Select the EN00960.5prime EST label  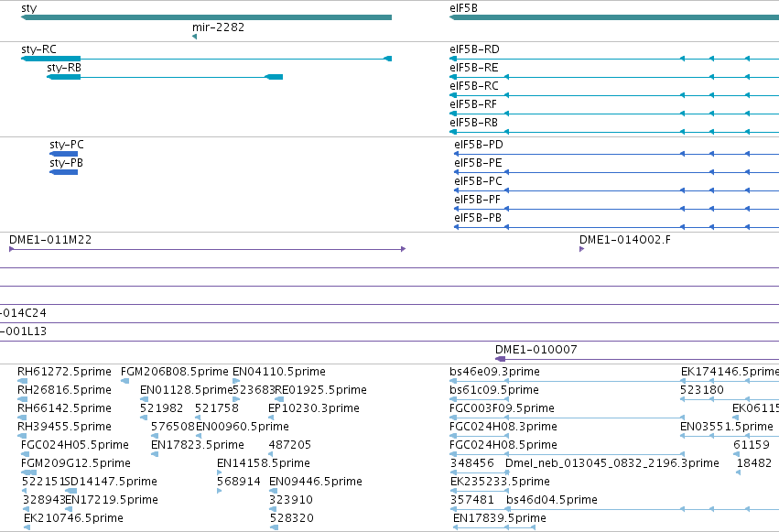tap(243, 427)
